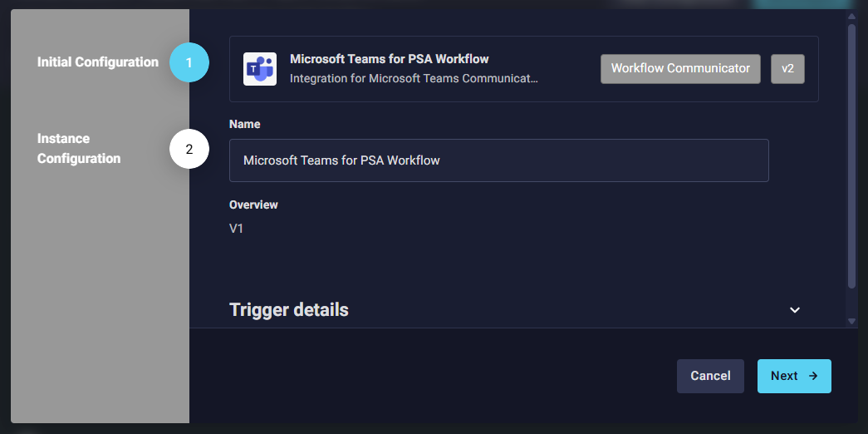
Task: Click the scrollbar down arrow
Action: click(x=852, y=321)
